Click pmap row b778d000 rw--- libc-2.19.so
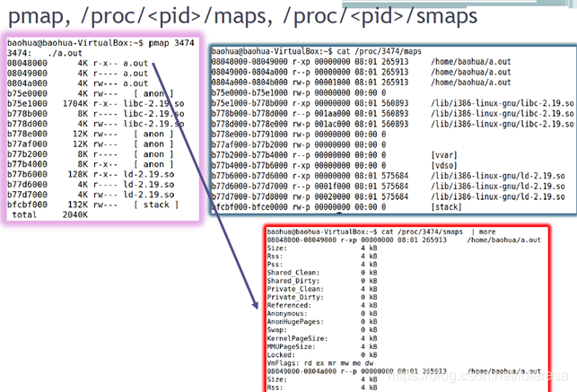The width and height of the screenshot is (577, 392). pos(96,124)
